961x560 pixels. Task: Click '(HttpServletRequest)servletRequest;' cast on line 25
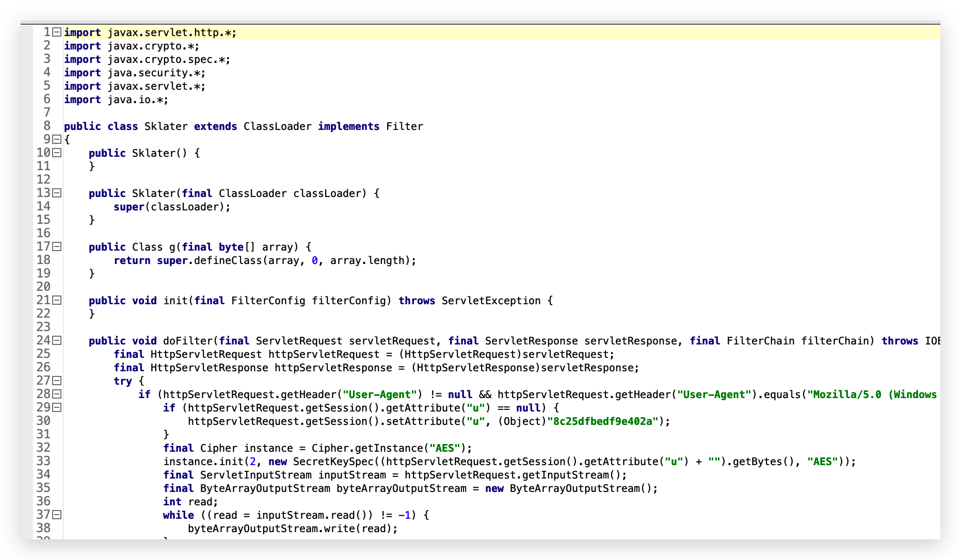tap(507, 354)
